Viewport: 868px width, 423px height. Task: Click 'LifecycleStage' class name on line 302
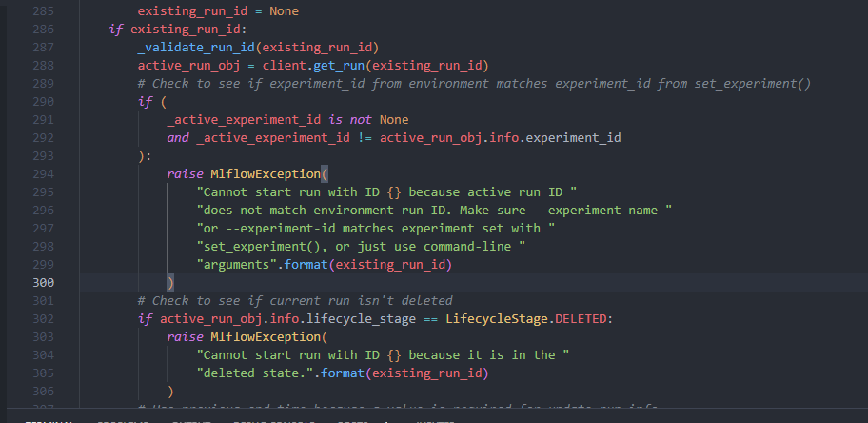pos(497,319)
